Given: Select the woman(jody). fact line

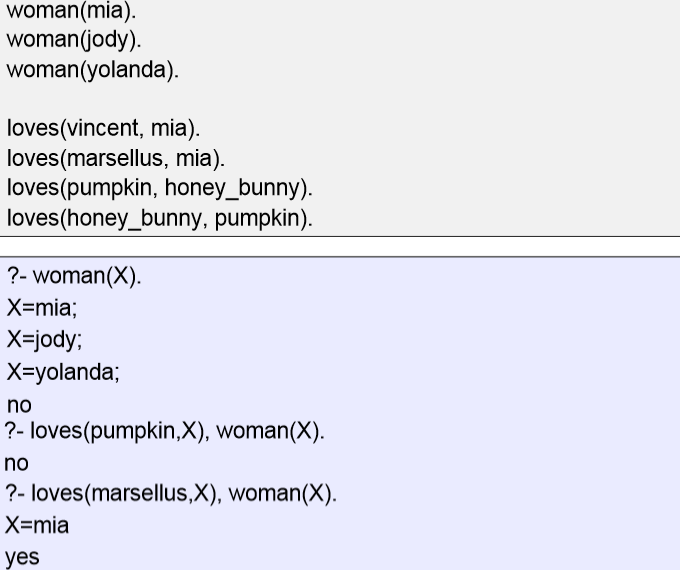Looking at the screenshot, I should (74, 40).
